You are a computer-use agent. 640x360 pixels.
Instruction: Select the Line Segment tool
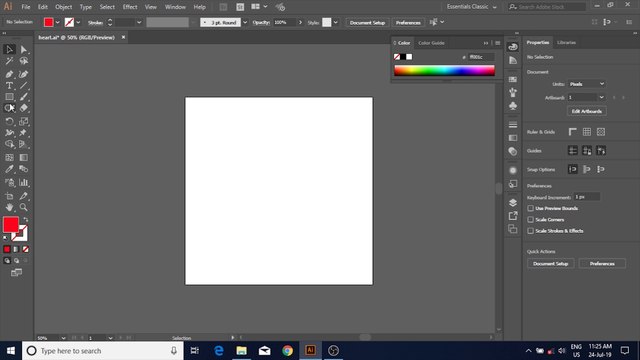[x=24, y=86]
